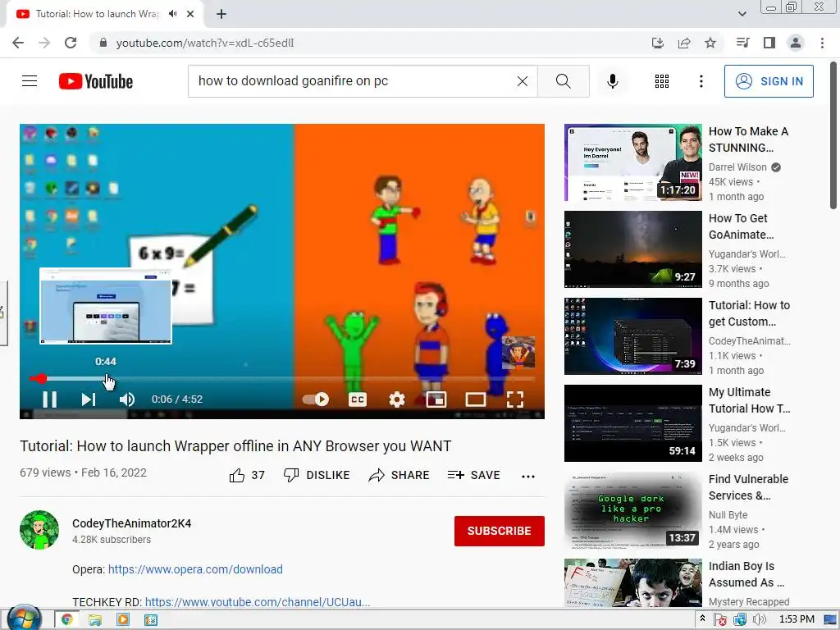This screenshot has height=630, width=840.
Task: Open YouTube settings three-dot menu
Action: tap(701, 81)
